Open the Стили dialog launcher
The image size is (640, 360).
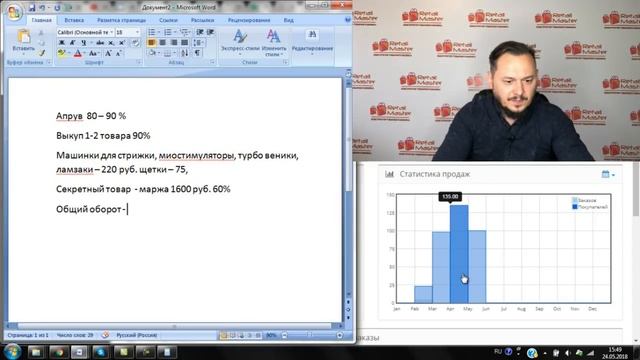point(285,62)
